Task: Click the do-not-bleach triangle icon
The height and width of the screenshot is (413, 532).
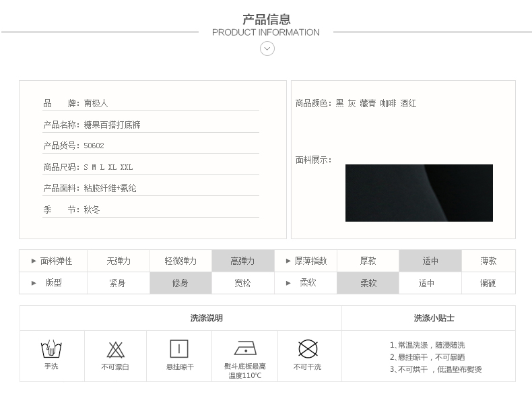Action: click(x=115, y=350)
